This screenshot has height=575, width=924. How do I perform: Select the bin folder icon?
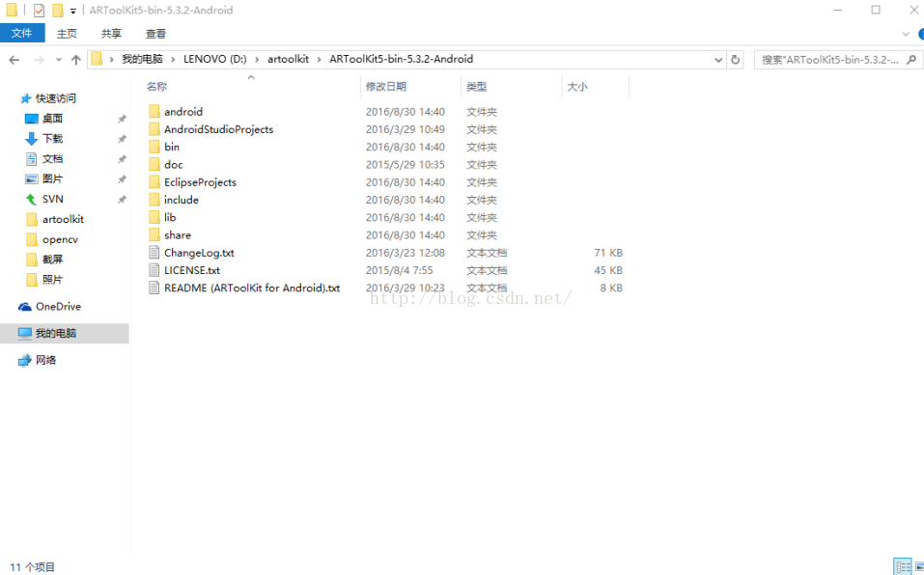[x=154, y=147]
